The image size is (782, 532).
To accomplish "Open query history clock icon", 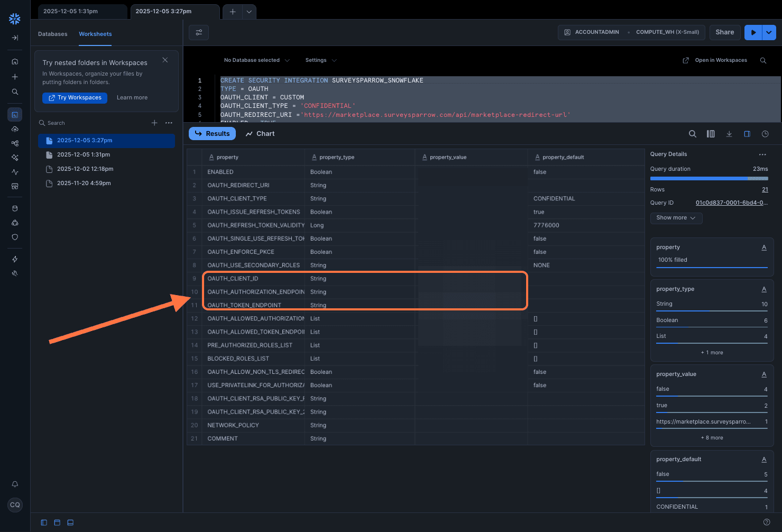I will click(765, 134).
